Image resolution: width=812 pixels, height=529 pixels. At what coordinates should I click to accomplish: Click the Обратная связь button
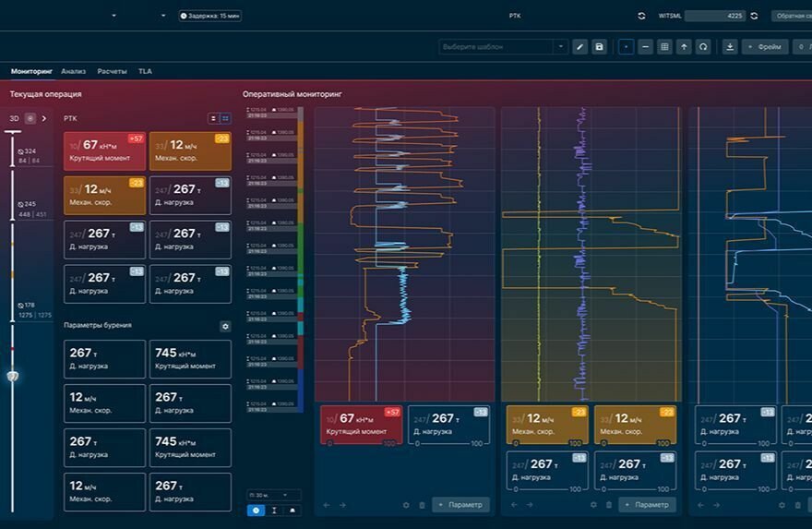pos(792,16)
